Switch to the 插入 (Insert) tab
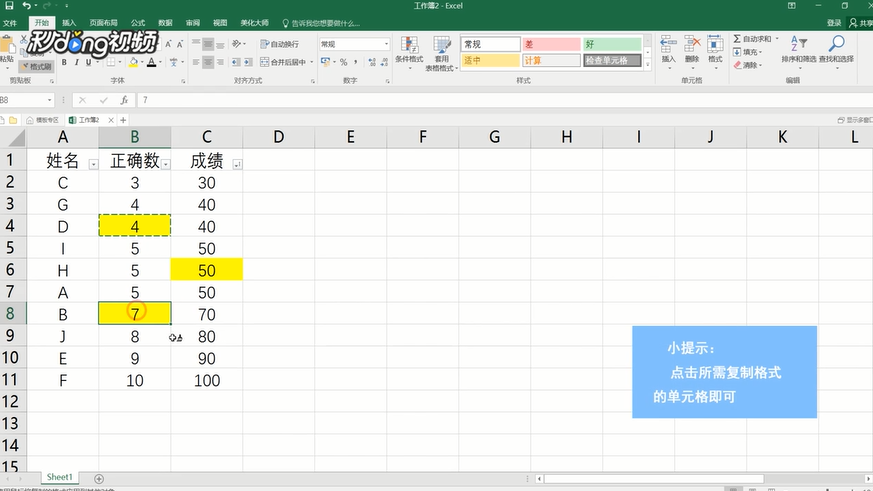The height and width of the screenshot is (491, 873). pyautogui.click(x=69, y=23)
